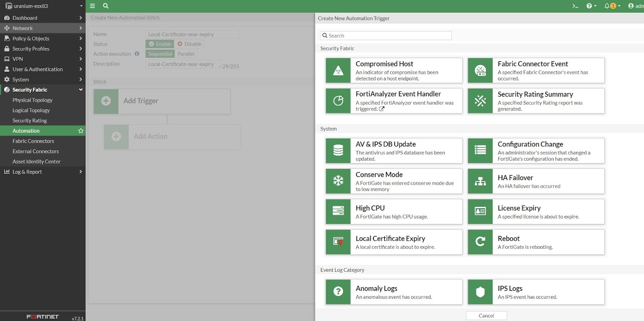Expand the Dashboard menu
Screen dimensions: 644x321
pyautogui.click(x=42, y=18)
